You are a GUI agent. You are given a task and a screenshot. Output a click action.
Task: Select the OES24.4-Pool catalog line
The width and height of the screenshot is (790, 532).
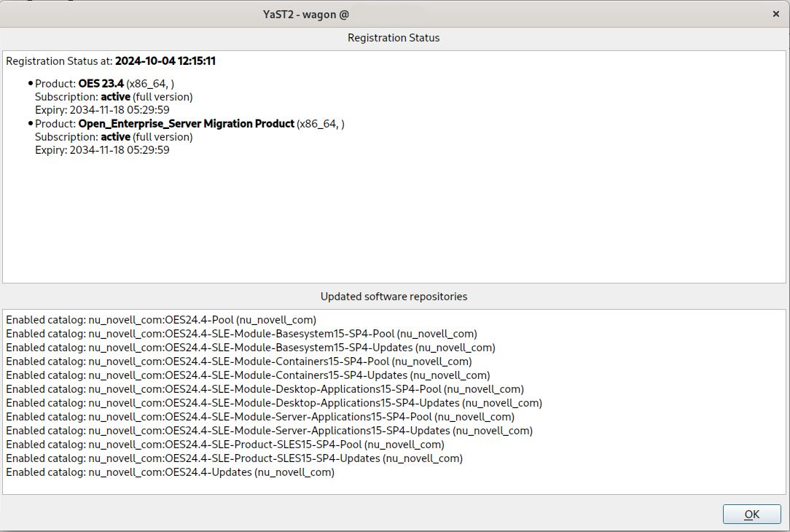(161, 320)
